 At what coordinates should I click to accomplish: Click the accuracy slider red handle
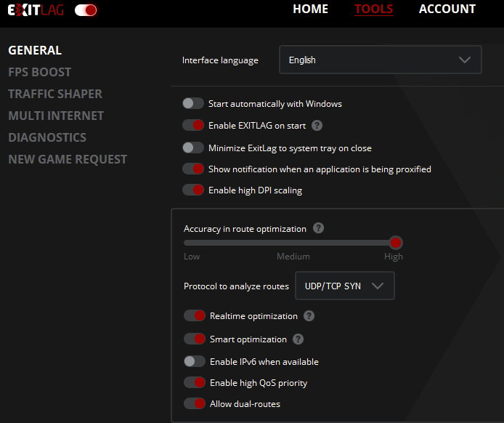pyautogui.click(x=396, y=243)
